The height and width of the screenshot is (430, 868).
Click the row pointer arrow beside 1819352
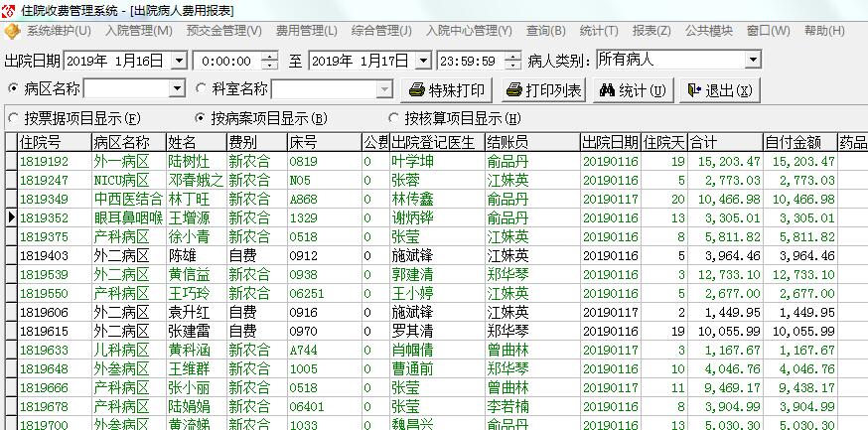(11, 218)
